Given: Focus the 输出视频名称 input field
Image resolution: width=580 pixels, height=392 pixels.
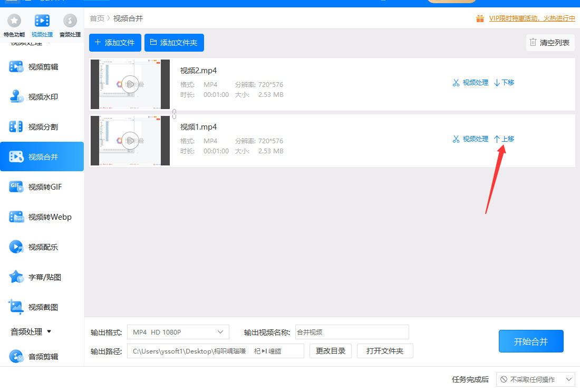Looking at the screenshot, I should (352, 332).
